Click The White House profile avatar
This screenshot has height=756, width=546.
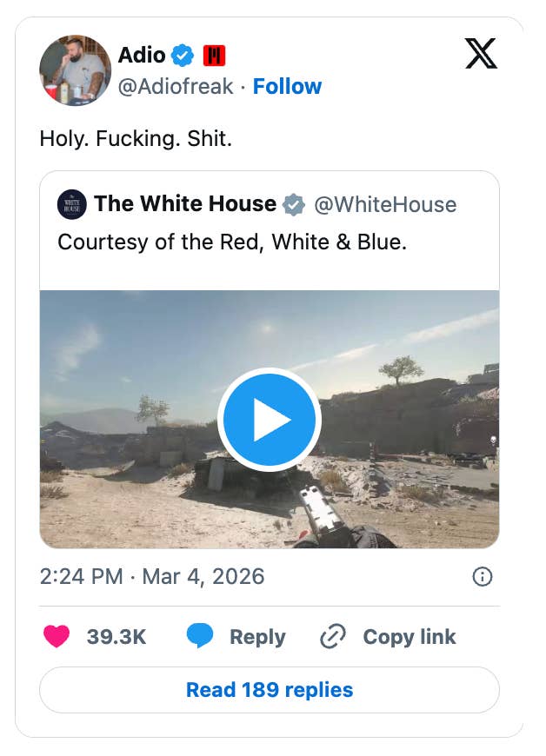(74, 205)
